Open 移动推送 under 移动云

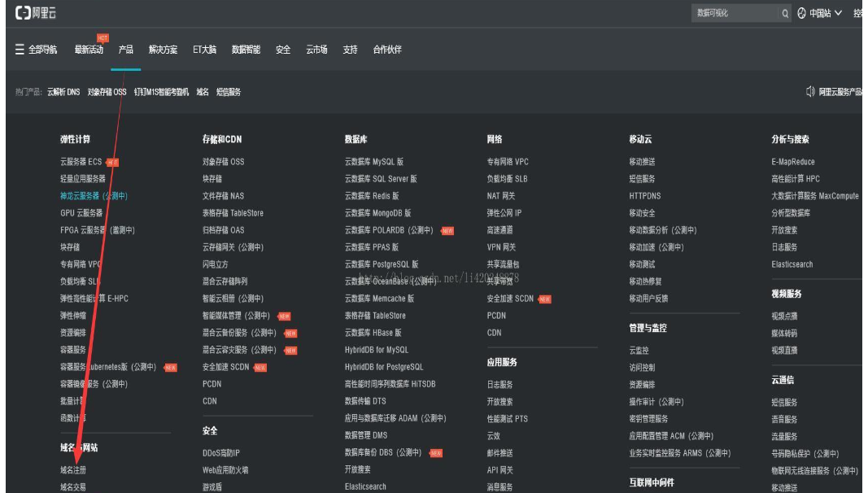(x=642, y=162)
